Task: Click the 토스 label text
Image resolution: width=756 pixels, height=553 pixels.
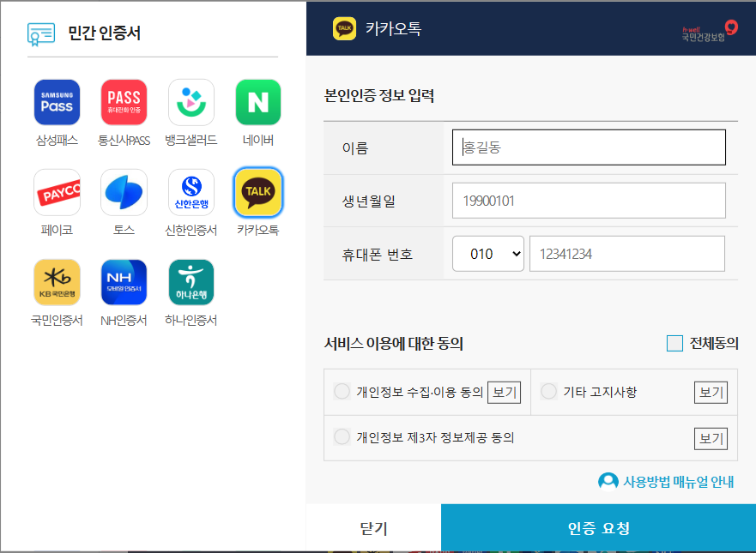Action: (x=124, y=230)
